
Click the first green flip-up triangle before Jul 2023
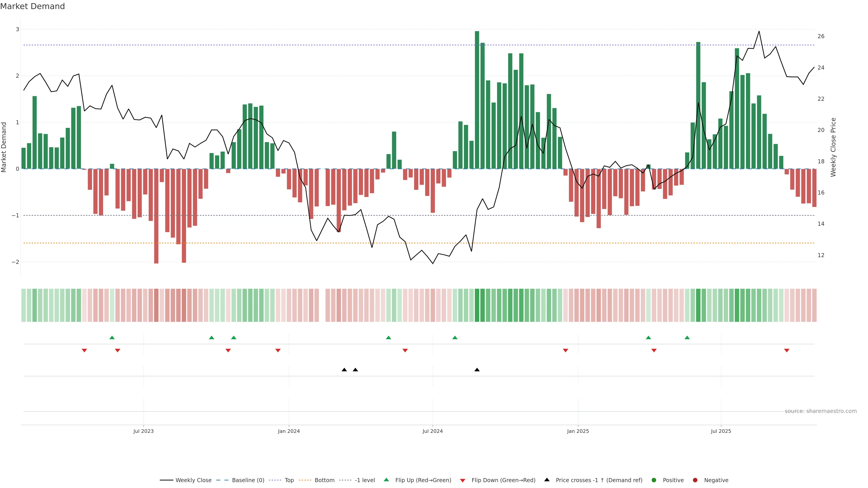112,338
